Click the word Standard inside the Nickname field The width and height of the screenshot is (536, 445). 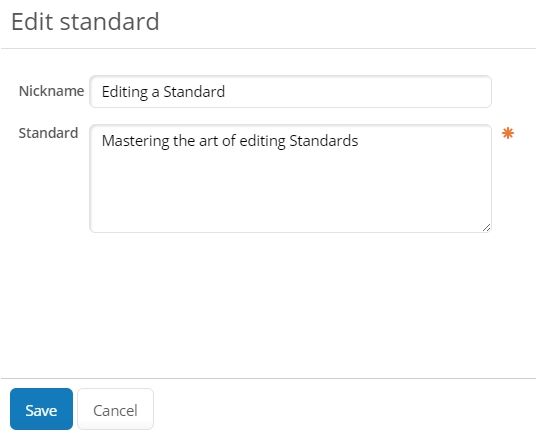(x=194, y=92)
